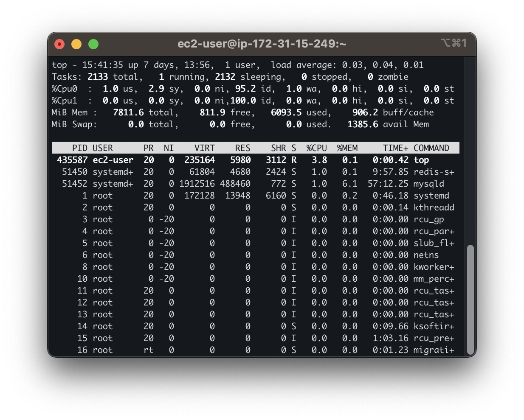Click the VIRT column header
524x420 pixels.
[204, 148]
